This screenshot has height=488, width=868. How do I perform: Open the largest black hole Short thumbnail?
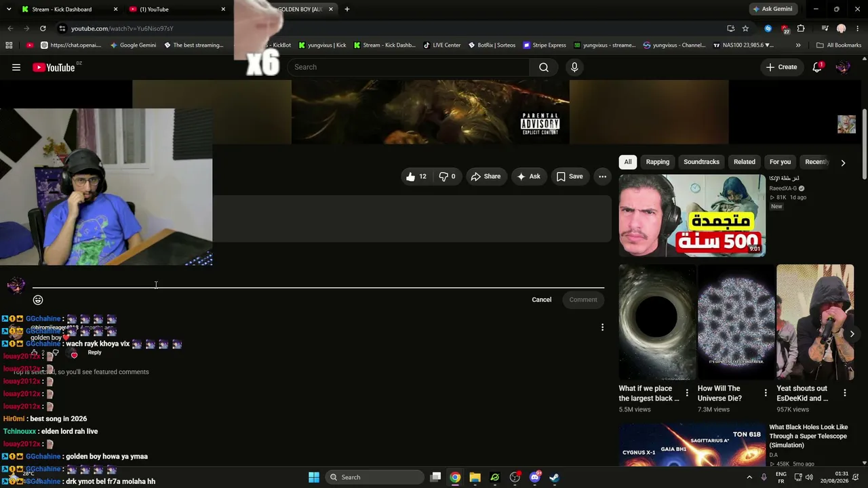[x=657, y=322]
